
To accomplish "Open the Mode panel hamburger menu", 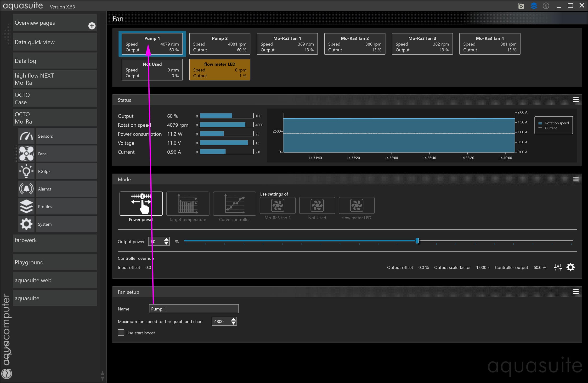I will point(576,179).
